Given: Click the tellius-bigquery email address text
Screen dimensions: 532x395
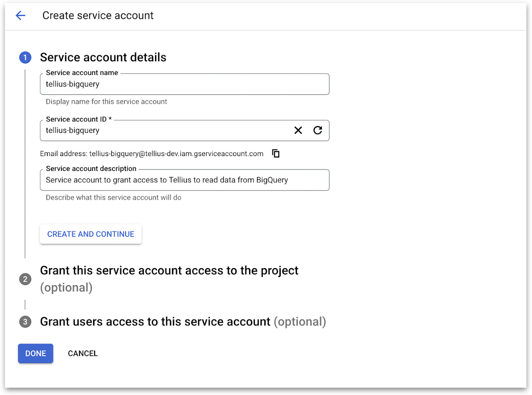Looking at the screenshot, I should 176,154.
